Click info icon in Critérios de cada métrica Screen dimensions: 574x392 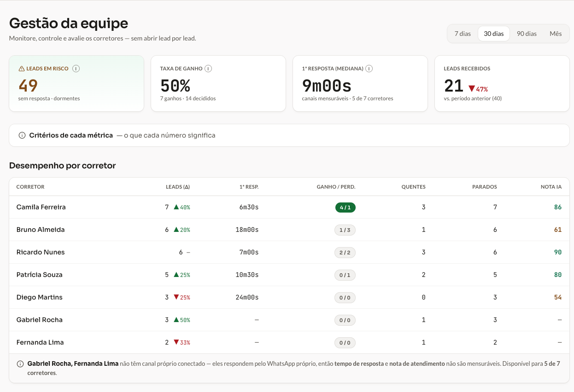click(22, 135)
